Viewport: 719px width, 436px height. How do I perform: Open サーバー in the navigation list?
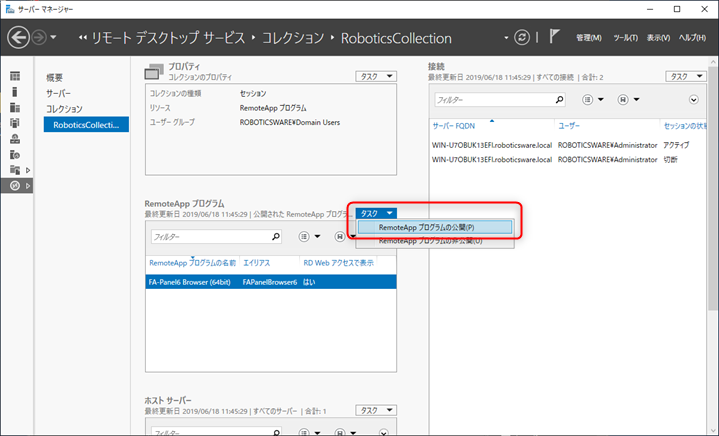coord(58,94)
